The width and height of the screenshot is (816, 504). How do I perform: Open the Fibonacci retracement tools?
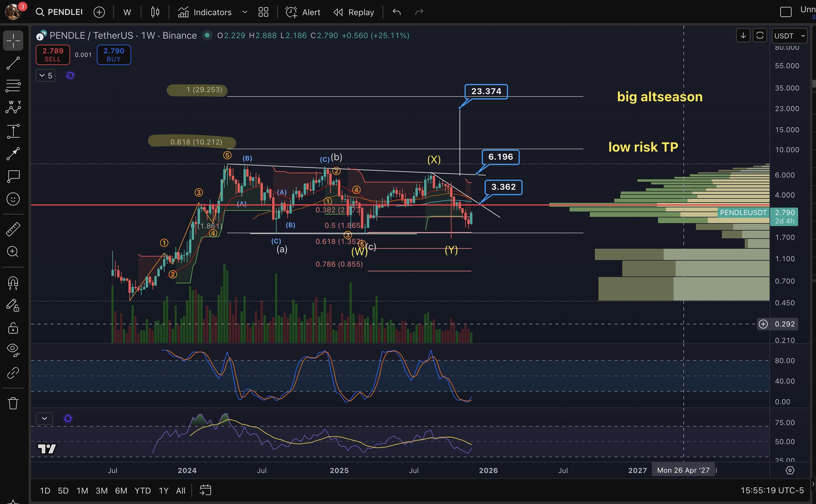pyautogui.click(x=13, y=85)
